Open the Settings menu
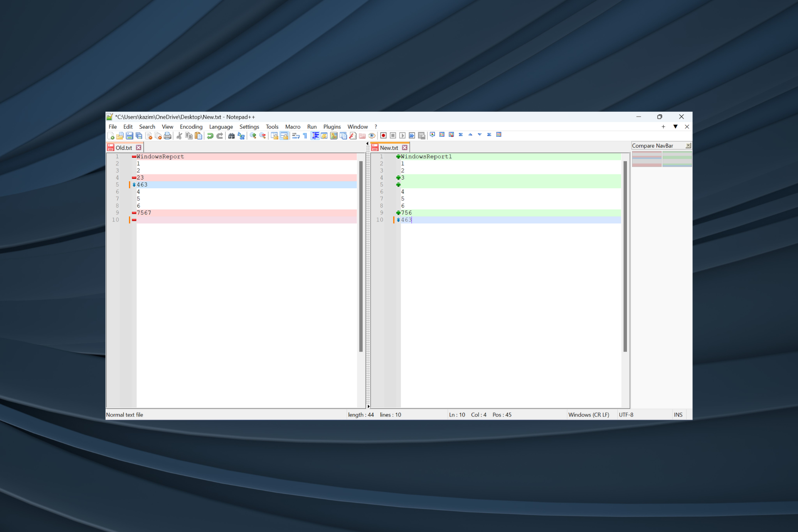Image resolution: width=798 pixels, height=532 pixels. click(249, 127)
